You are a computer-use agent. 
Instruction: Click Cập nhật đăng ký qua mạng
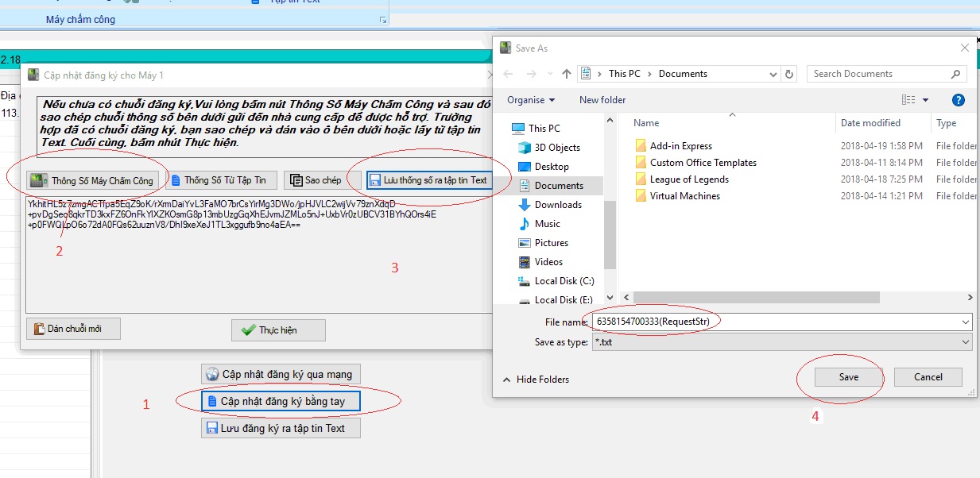pos(279,374)
